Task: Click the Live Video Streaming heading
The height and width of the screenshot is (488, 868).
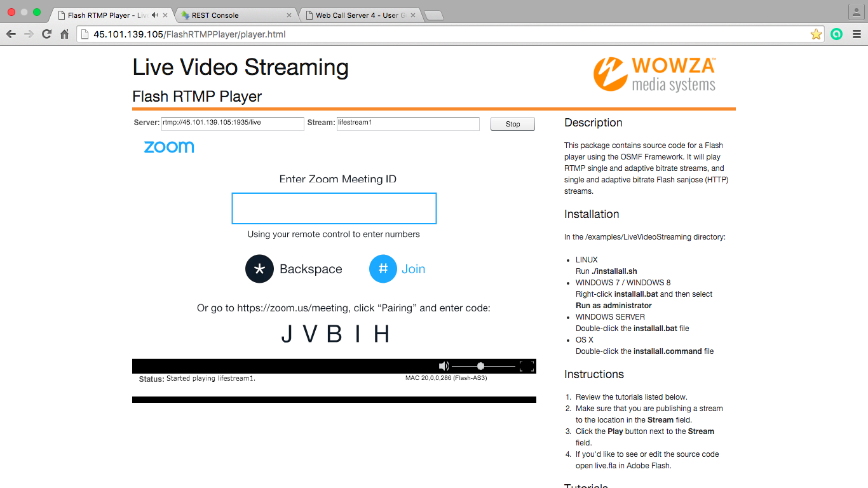Action: pos(240,67)
